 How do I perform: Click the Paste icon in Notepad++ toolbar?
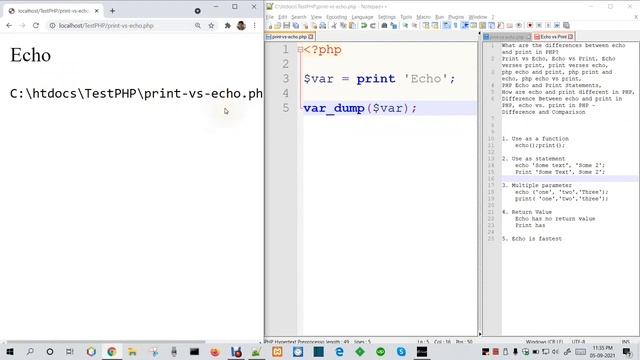[x=353, y=25]
